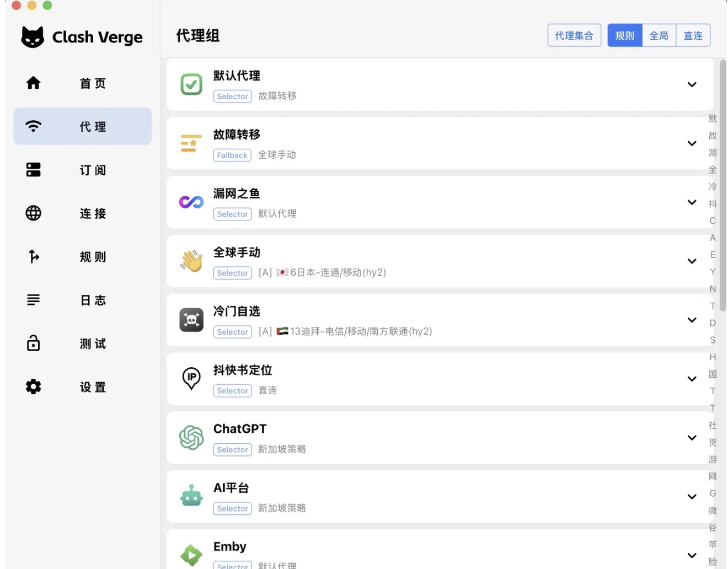
Task: Click the skull icon of 冷门自选
Action: [x=191, y=320]
